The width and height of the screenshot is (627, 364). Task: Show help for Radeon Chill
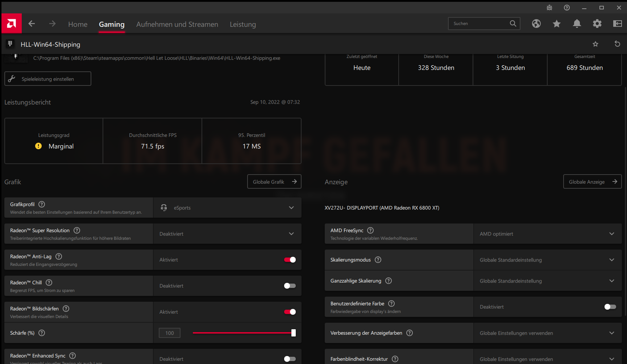pos(49,283)
